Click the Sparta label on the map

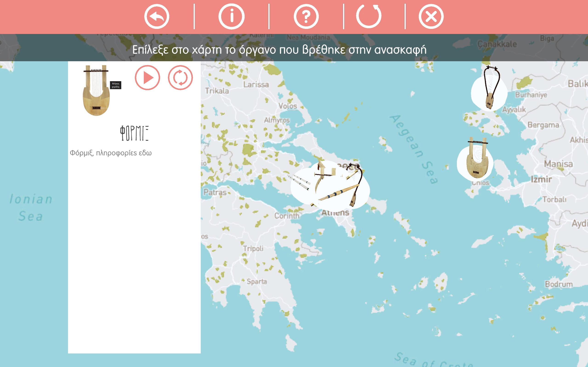tap(257, 282)
